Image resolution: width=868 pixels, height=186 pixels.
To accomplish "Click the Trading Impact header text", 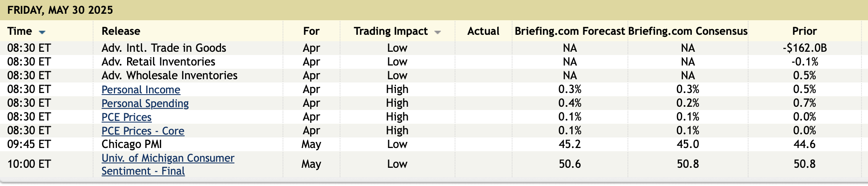I will [390, 31].
